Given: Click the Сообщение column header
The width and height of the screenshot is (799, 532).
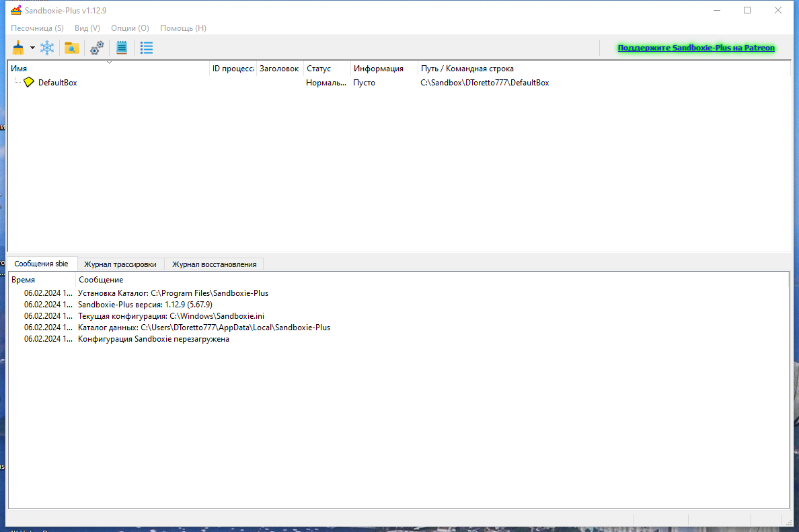Looking at the screenshot, I should pos(432,280).
